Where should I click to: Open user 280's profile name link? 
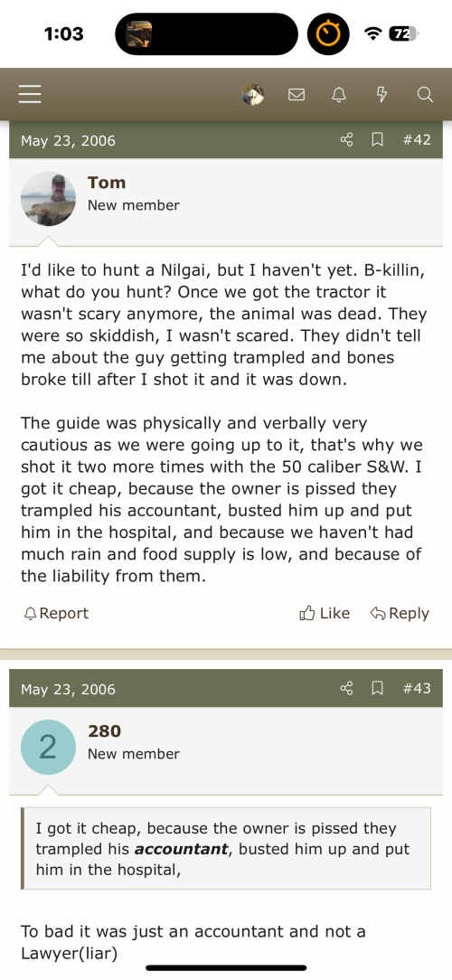pos(104,731)
